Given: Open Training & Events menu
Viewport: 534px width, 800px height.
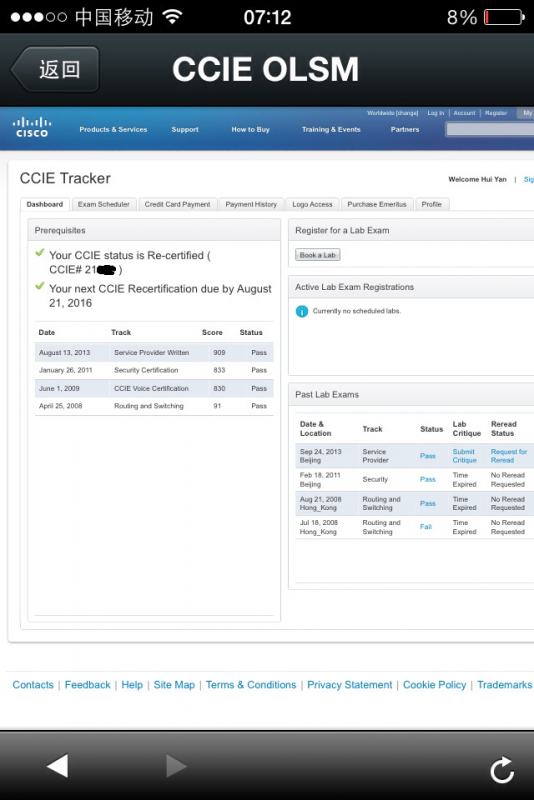Looking at the screenshot, I should (331, 130).
